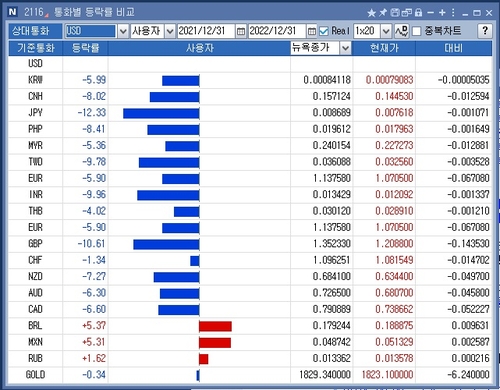
Task: Enable the 중복차트 checkbox
Action: [416, 31]
